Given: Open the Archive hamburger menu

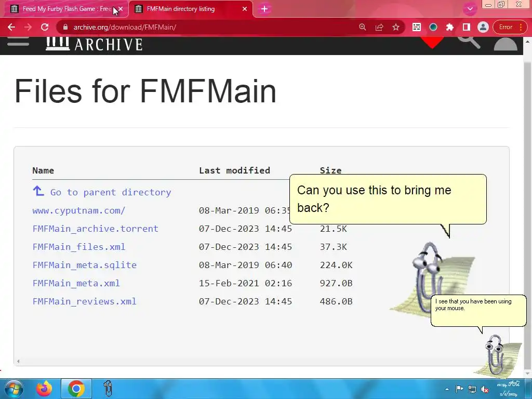Looking at the screenshot, I should [x=18, y=42].
